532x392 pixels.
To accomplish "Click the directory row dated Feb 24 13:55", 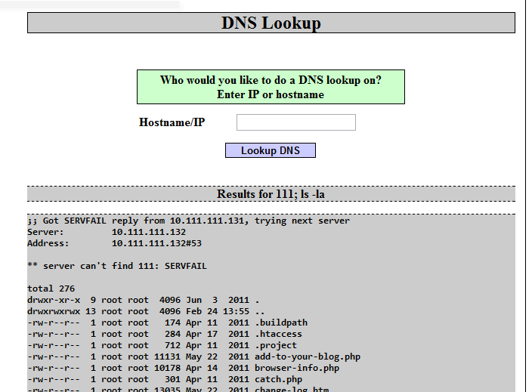I will pyautogui.click(x=146, y=311).
